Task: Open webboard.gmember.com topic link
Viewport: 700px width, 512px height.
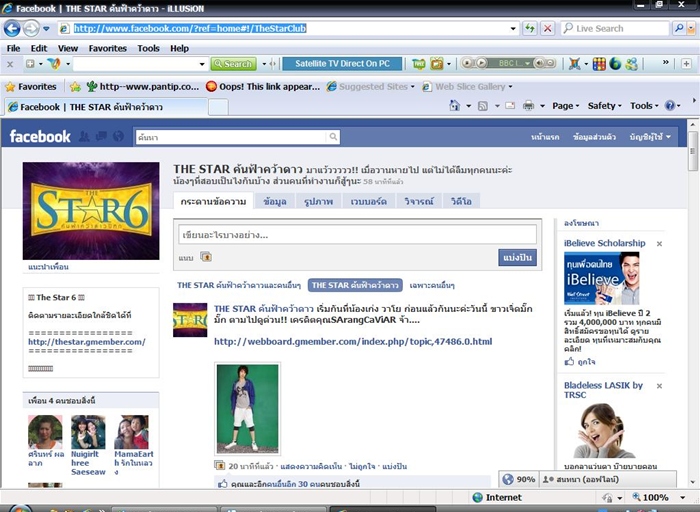Action: click(353, 341)
